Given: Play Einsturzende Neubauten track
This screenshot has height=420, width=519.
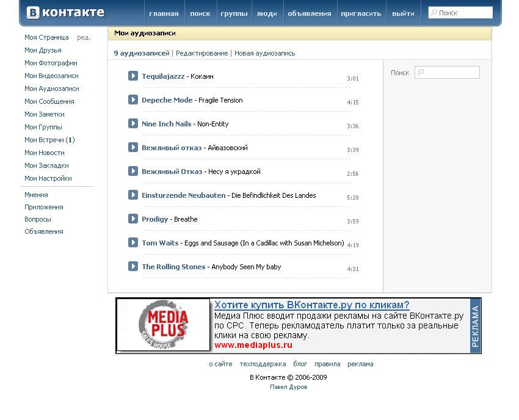Looking at the screenshot, I should [133, 195].
